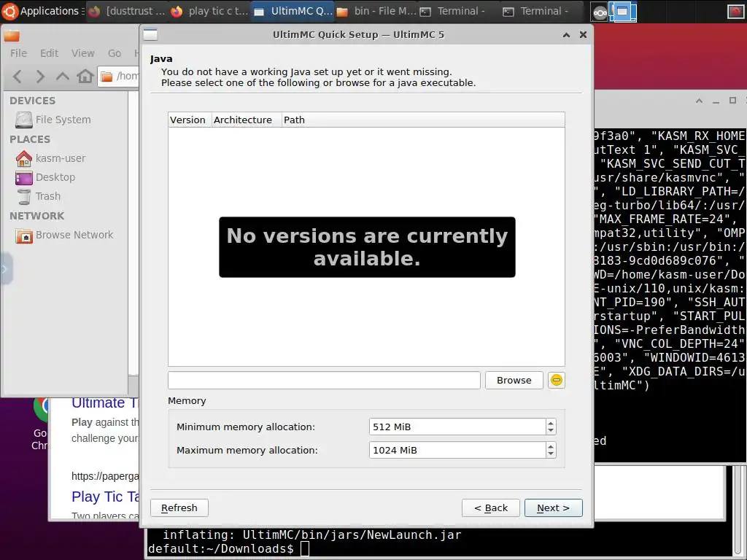Image resolution: width=747 pixels, height=560 pixels.
Task: Click the file manager forward arrow
Action: [40, 76]
